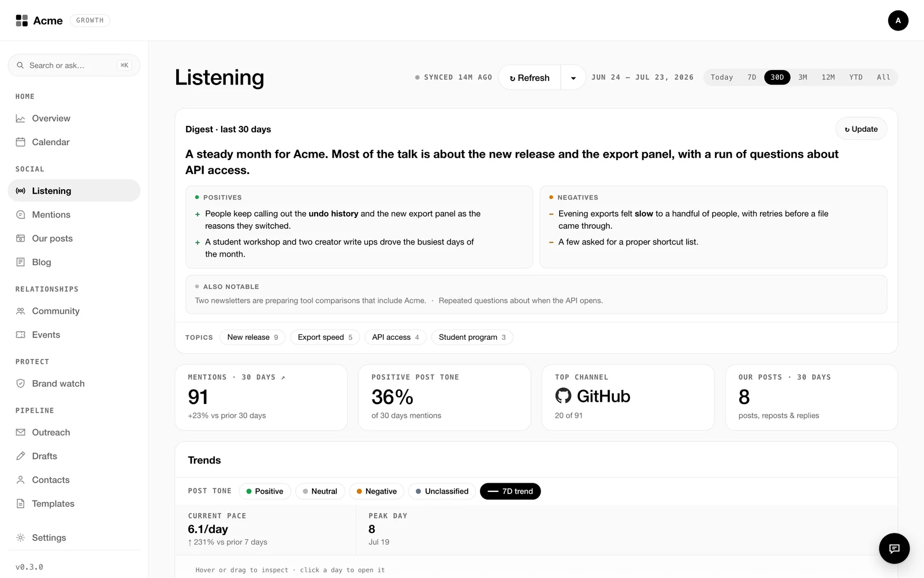Open the Settings gear icon
This screenshot has width=924, height=578.
pos(20,538)
